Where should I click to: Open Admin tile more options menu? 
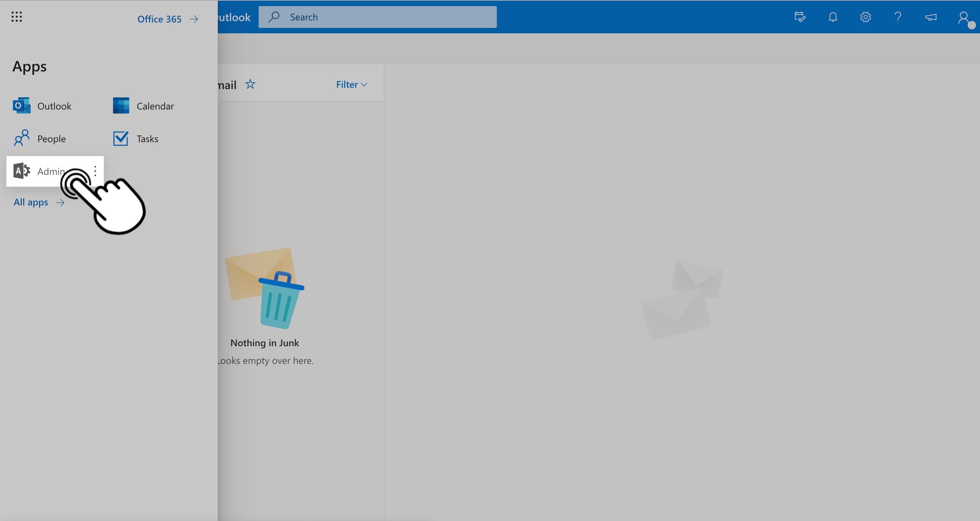point(95,171)
